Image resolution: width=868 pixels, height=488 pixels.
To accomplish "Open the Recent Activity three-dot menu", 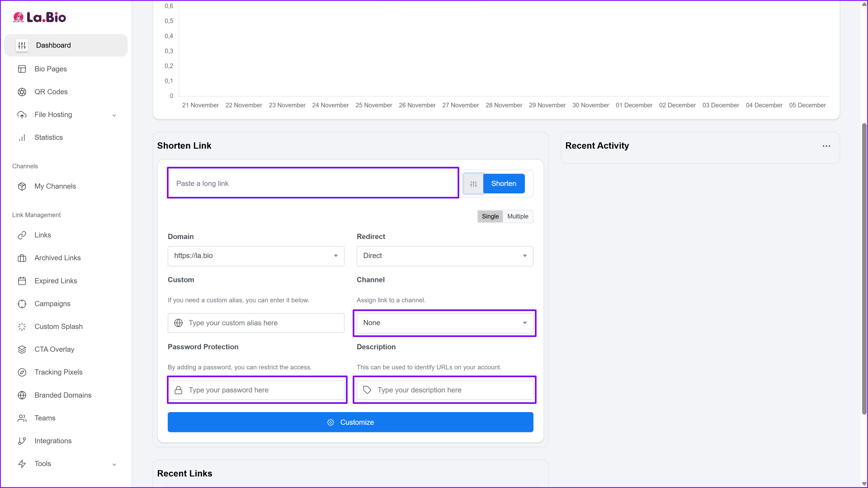I will pos(826,146).
